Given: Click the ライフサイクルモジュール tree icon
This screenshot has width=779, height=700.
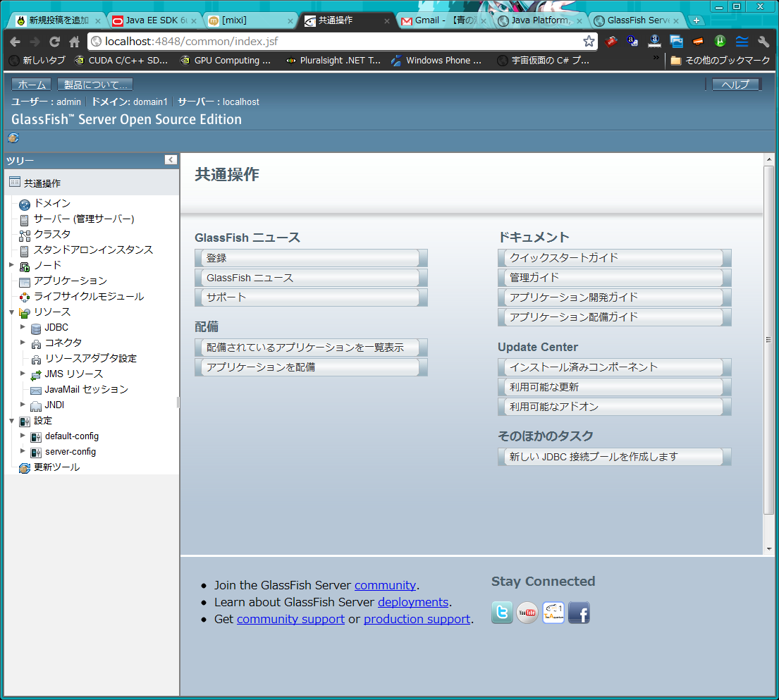Looking at the screenshot, I should (25, 297).
